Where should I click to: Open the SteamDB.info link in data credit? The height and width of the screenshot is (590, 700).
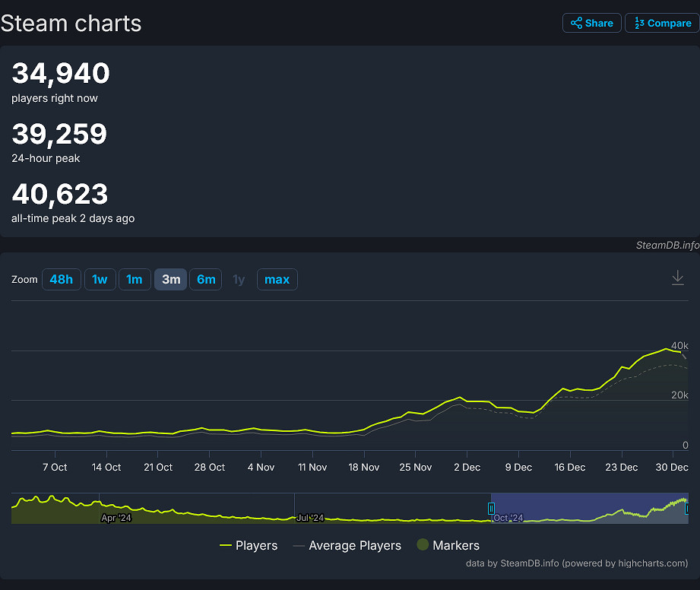click(x=530, y=563)
